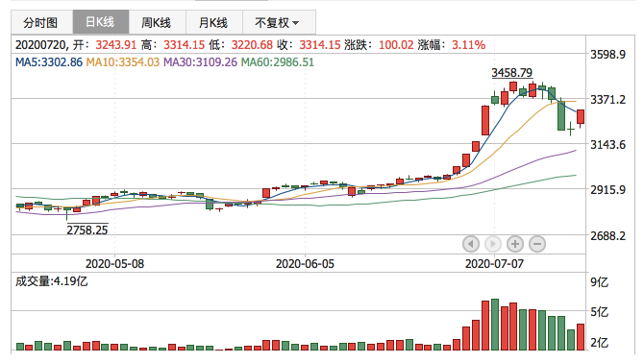The image size is (644, 363).
Task: Click the last red candlestick on the chart
Action: pos(581,117)
